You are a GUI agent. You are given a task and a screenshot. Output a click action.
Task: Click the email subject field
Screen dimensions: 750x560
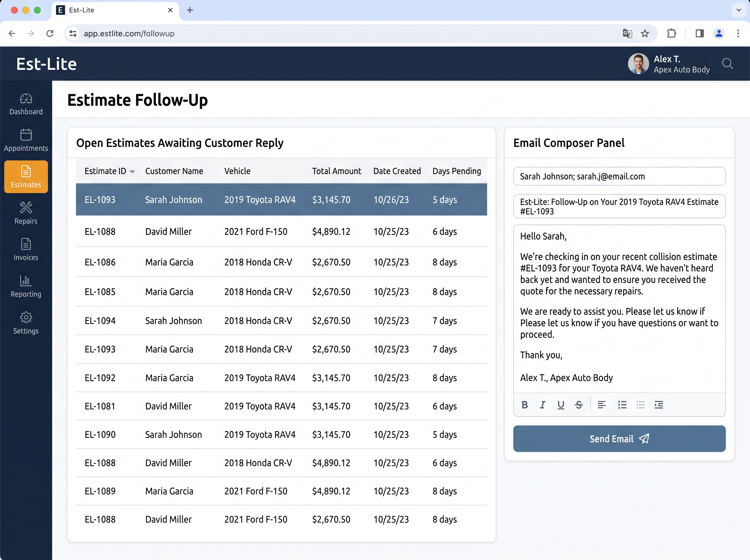pyautogui.click(x=619, y=207)
